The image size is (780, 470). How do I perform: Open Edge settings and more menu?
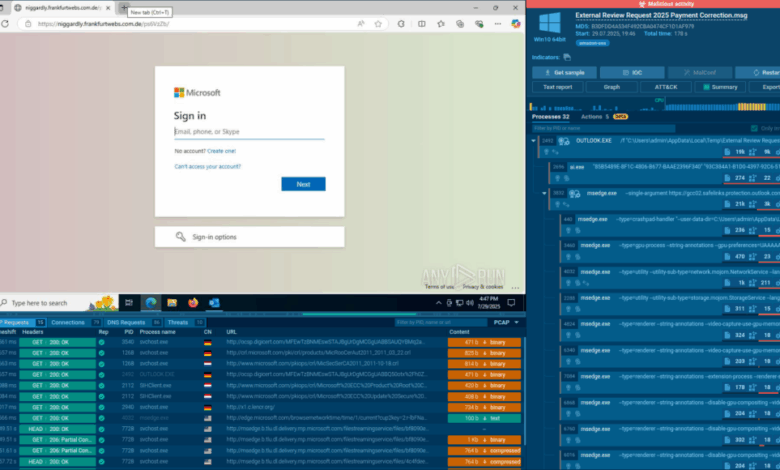pyautogui.click(x=498, y=23)
